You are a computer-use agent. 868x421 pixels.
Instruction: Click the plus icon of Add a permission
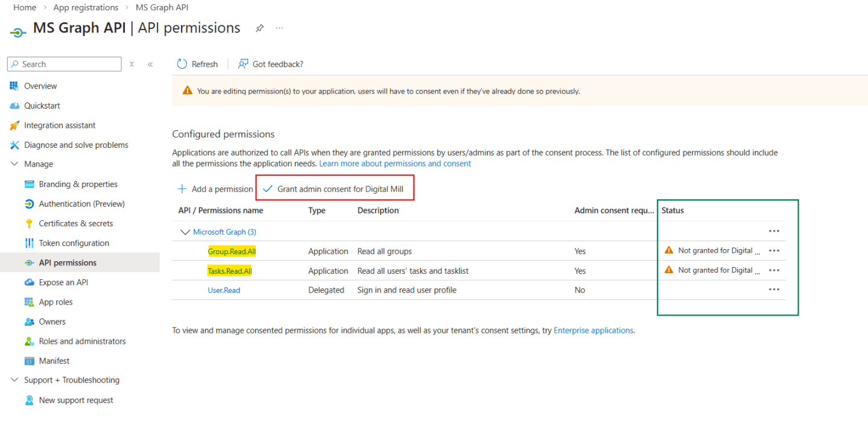coord(182,189)
